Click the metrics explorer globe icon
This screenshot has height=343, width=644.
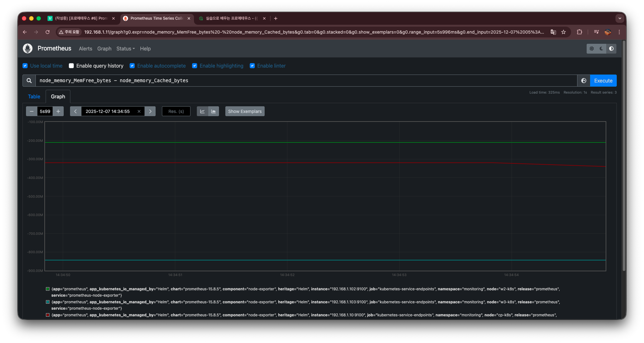(583, 81)
